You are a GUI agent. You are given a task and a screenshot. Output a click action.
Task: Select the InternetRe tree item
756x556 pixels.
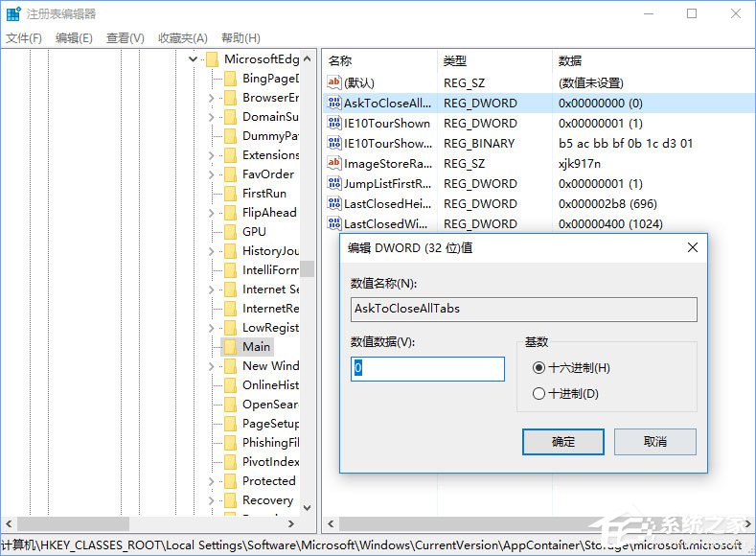[x=270, y=309]
